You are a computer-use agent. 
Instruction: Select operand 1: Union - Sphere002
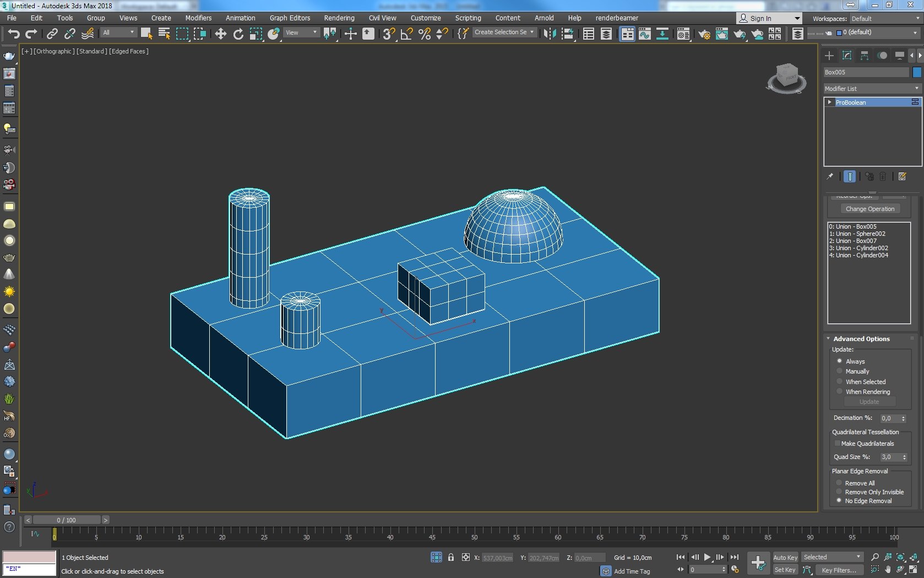(x=857, y=234)
